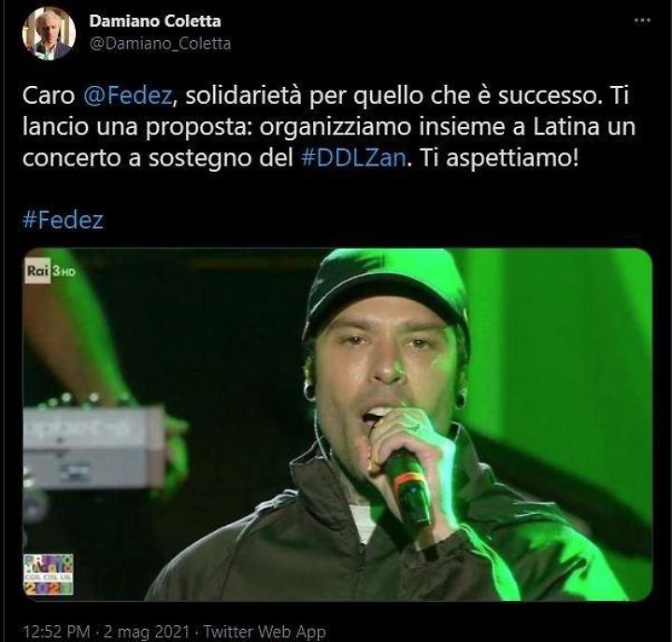This screenshot has height=642, width=672.
Task: Click Damiano Coletta's profile avatar
Action: [x=49, y=34]
